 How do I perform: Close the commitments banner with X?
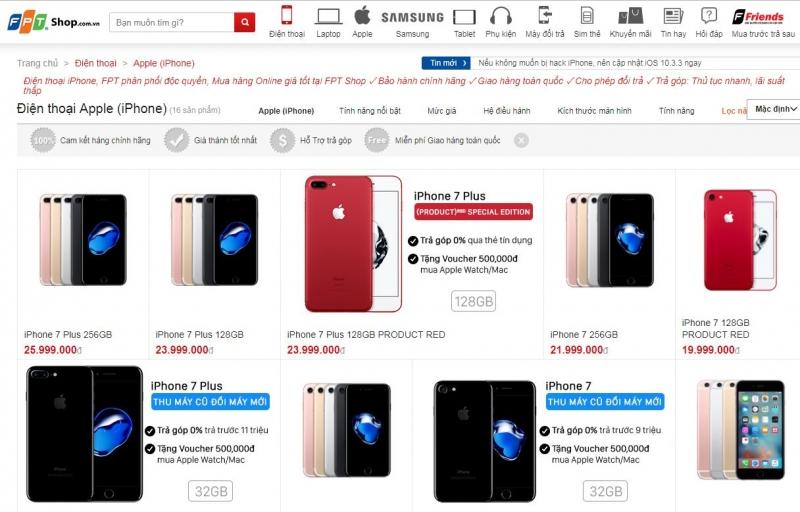pyautogui.click(x=521, y=140)
